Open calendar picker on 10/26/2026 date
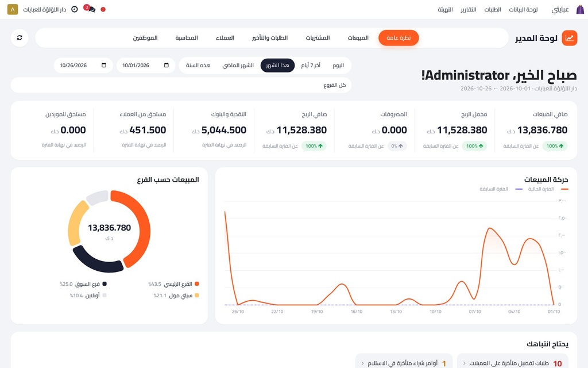The height and width of the screenshot is (368, 588). pyautogui.click(x=104, y=66)
